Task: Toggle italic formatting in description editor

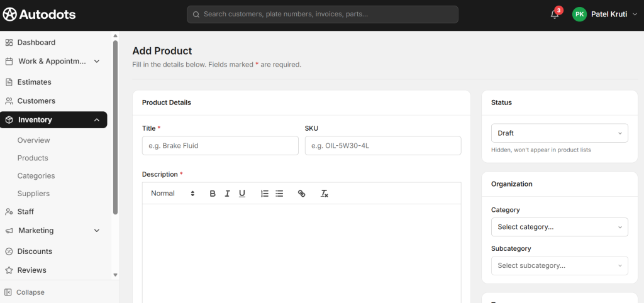Action: coord(227,194)
